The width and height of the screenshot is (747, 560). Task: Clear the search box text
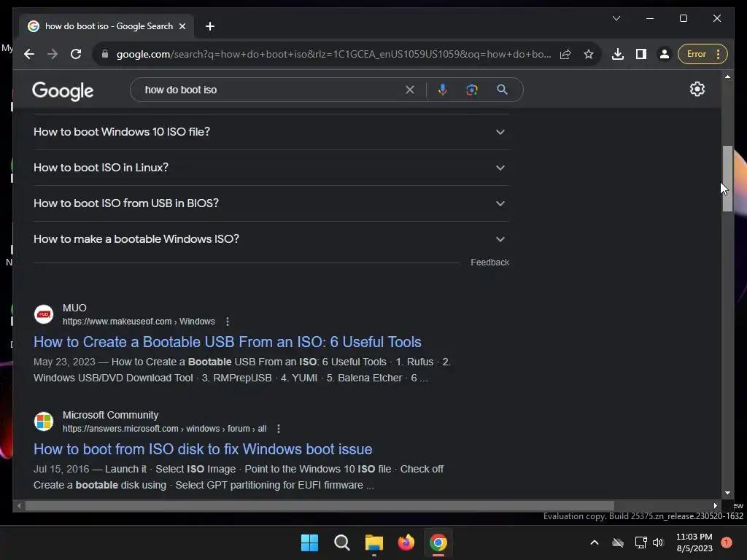tap(410, 90)
